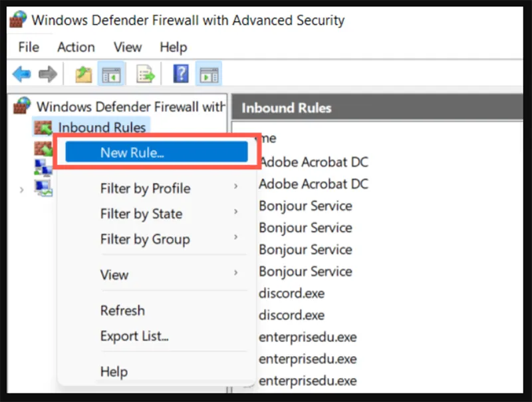This screenshot has width=532, height=402.
Task: Click Refresh in the context menu
Action: [x=122, y=310]
